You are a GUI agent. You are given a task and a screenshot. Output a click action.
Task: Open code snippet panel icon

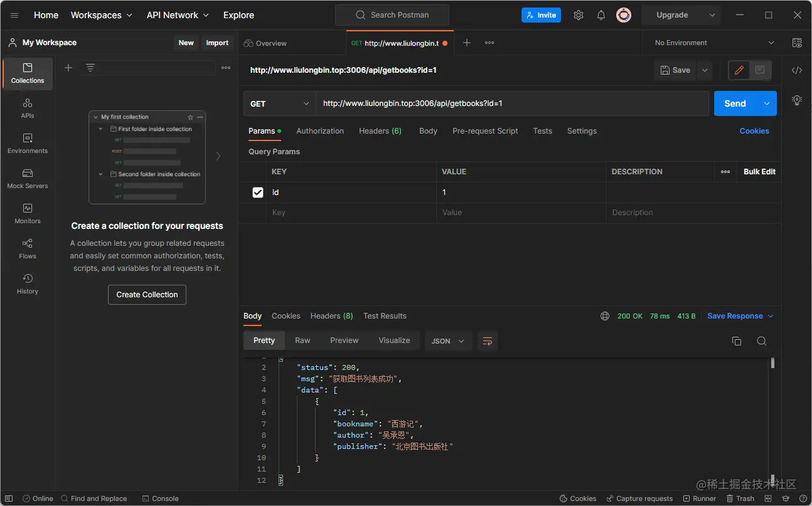click(x=797, y=70)
